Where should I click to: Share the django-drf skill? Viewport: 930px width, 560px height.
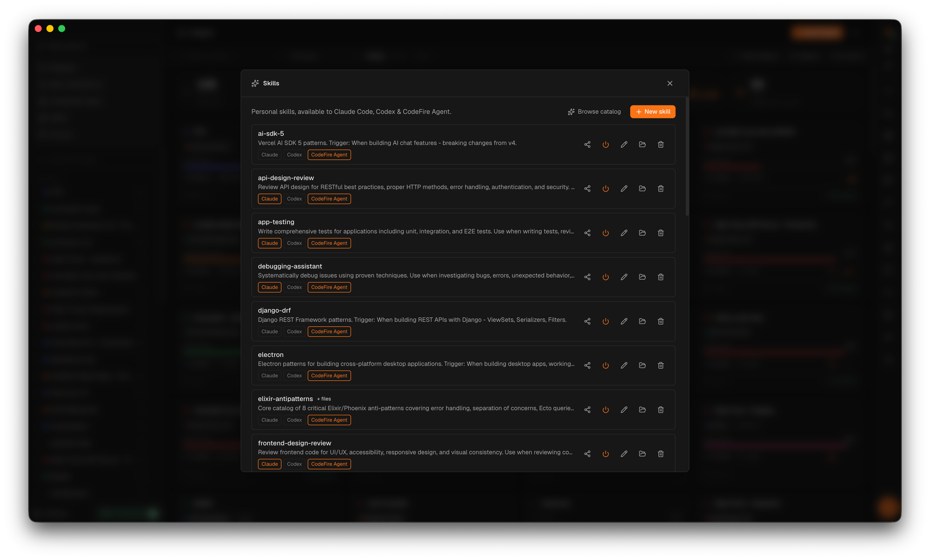click(x=587, y=321)
